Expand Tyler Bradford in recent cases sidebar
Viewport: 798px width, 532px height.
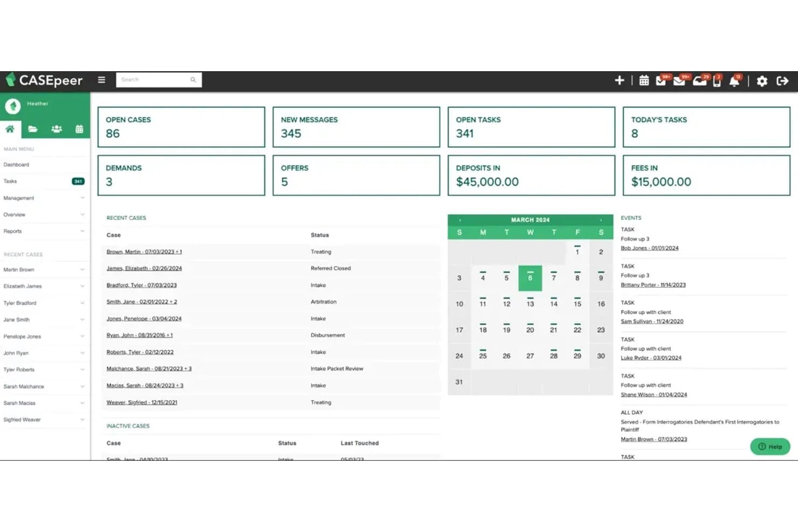[44, 303]
